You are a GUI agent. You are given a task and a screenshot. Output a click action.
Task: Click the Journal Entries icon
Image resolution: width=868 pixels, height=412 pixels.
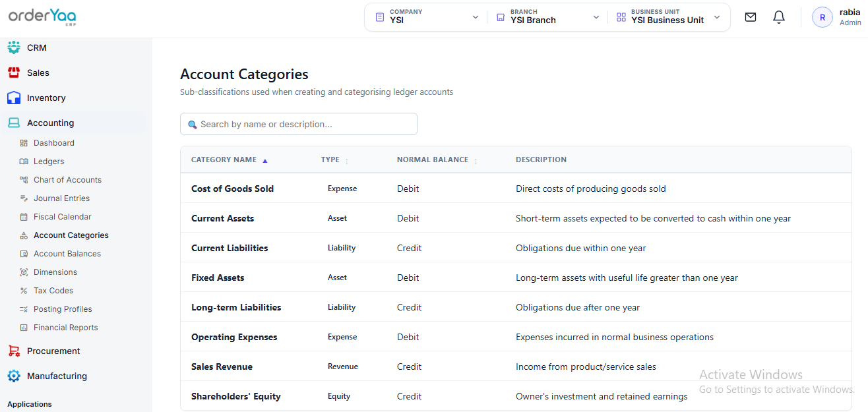24,198
